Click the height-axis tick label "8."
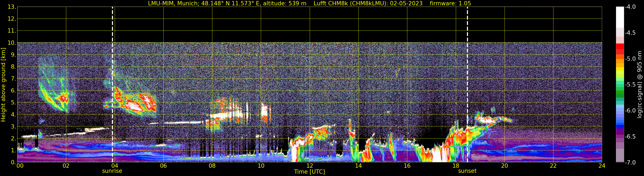The width and height of the screenshot is (644, 176). (x=13, y=67)
